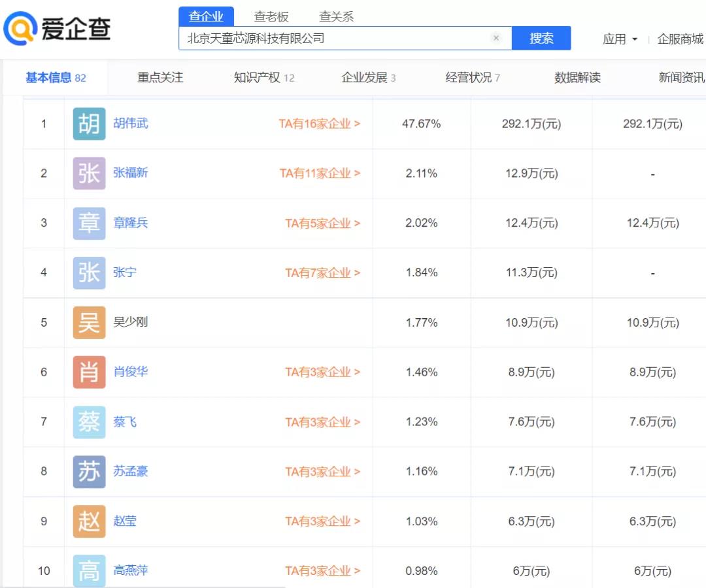Switch to the 查企业 search tab
Viewport: 706px width, 588px height.
coord(206,16)
